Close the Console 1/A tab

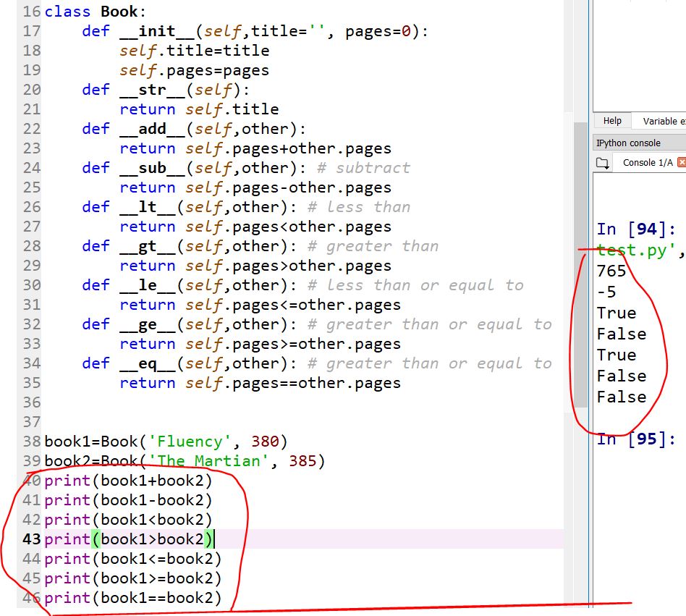click(681, 163)
